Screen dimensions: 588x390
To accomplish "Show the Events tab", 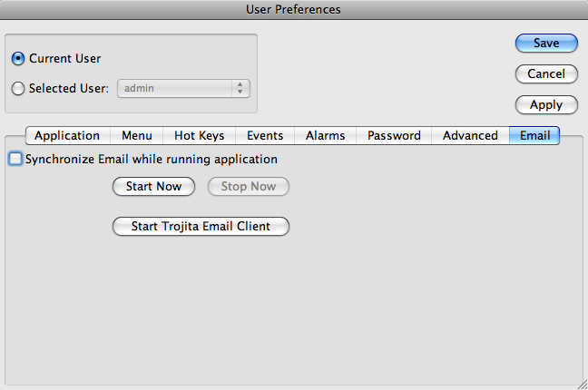I will click(x=265, y=135).
